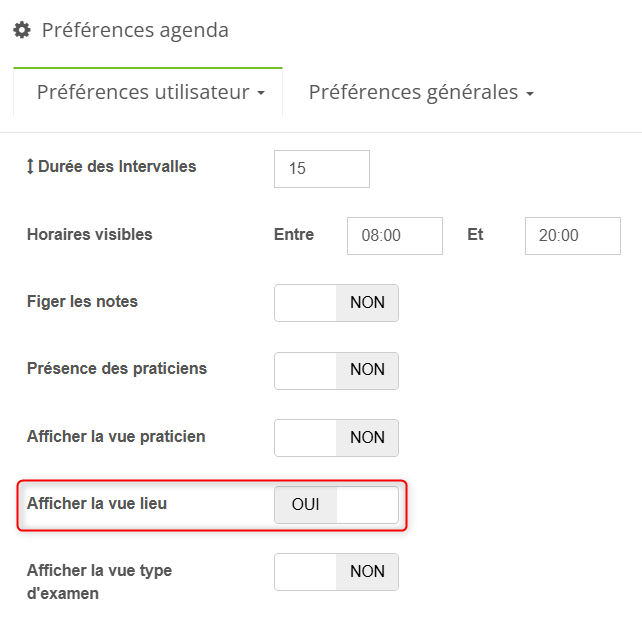Image resolution: width=642 pixels, height=639 pixels.
Task: Expand the caret next to Préférences utilisateur
Action: (262, 94)
